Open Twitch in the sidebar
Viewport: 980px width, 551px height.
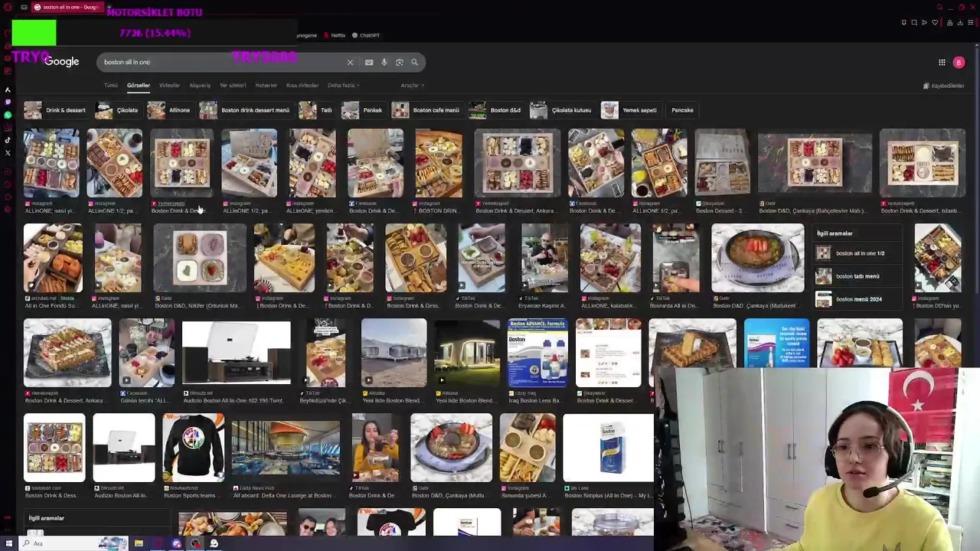pos(8,103)
